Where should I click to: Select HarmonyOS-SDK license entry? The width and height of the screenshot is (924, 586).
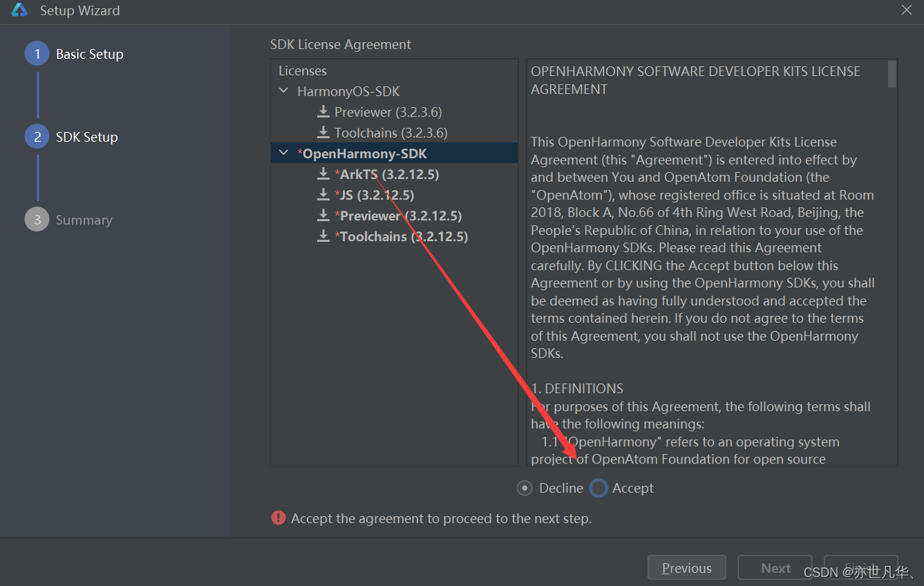coord(348,91)
